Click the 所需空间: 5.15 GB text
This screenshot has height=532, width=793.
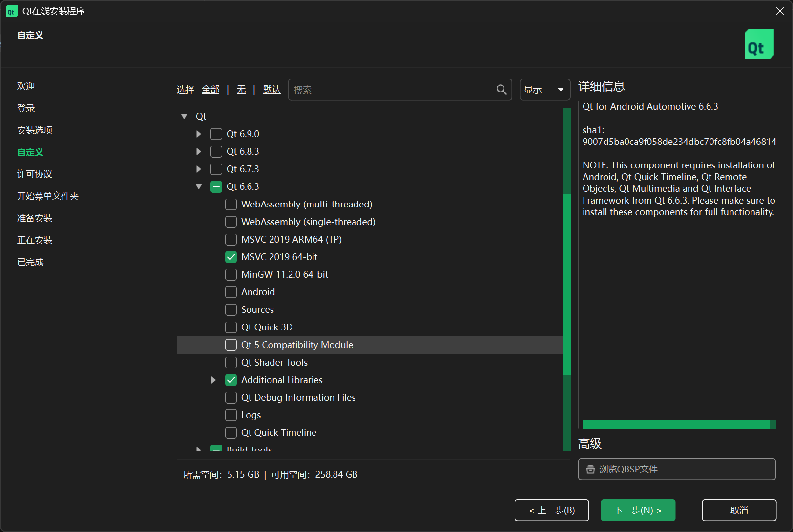(x=221, y=475)
